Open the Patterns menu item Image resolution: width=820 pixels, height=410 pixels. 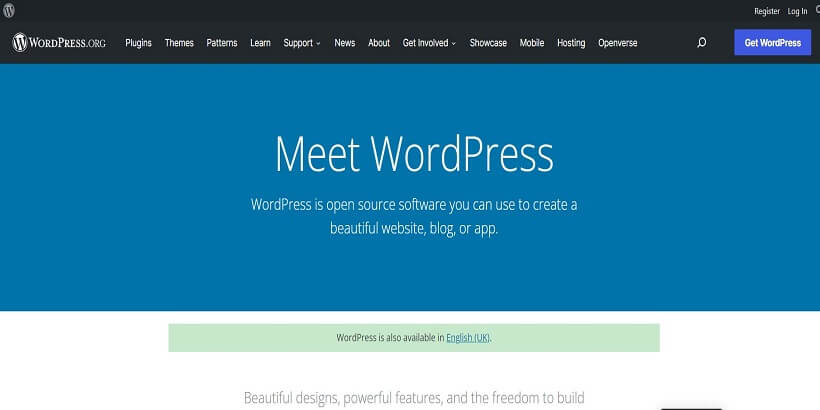(x=222, y=43)
